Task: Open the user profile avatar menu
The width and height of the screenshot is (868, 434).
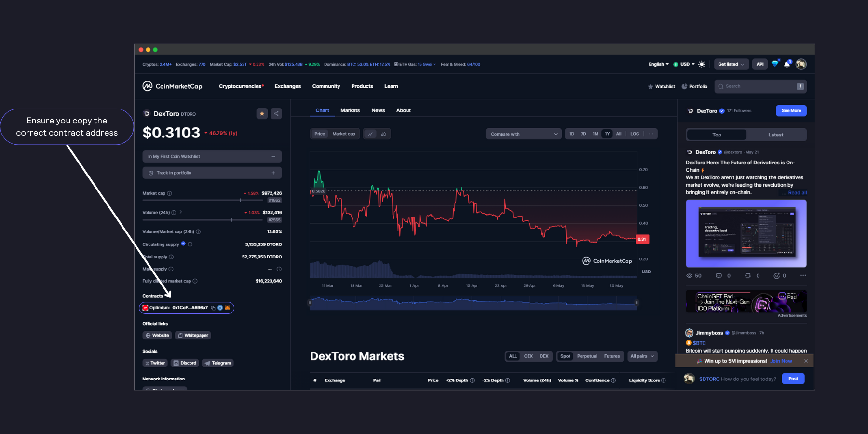Action: point(801,64)
